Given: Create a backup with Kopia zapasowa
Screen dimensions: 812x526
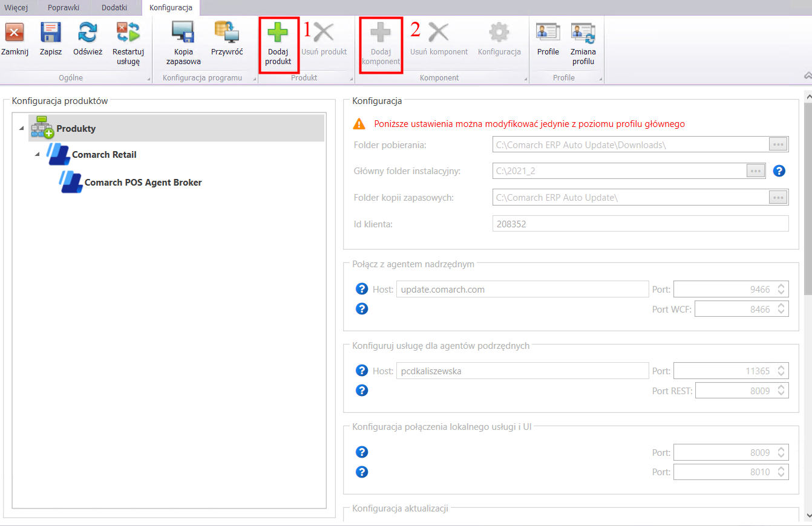Looking at the screenshot, I should [x=183, y=33].
